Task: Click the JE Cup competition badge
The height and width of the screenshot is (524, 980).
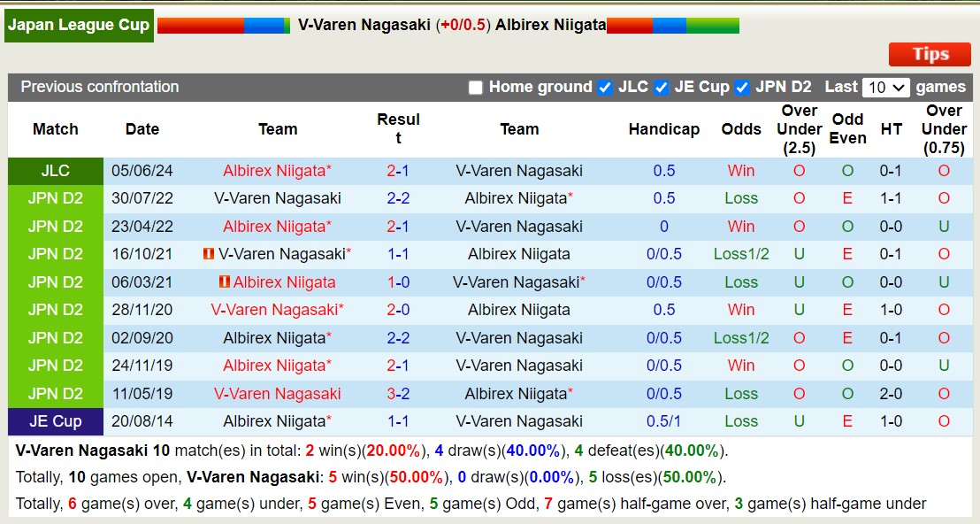Action: click(x=55, y=420)
